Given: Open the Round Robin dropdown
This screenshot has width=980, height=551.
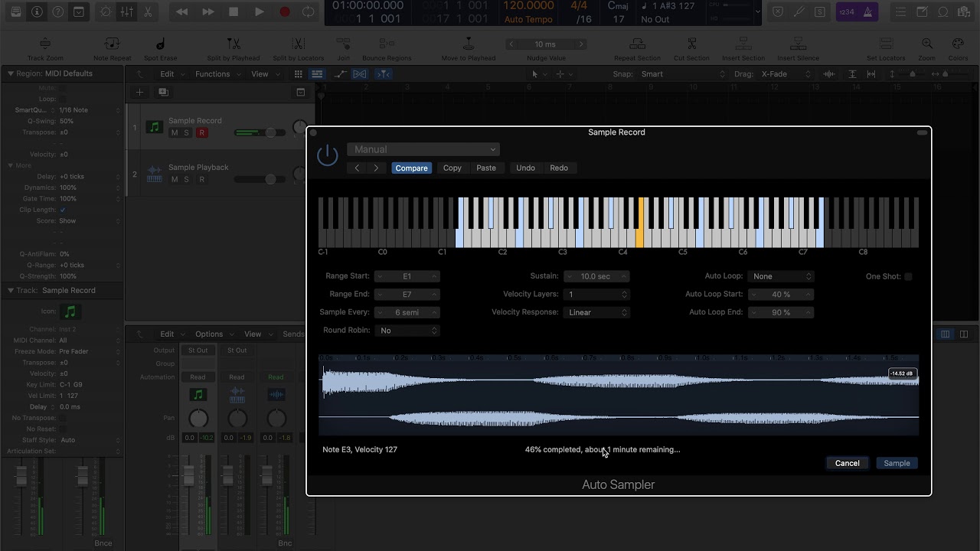Looking at the screenshot, I should tap(407, 331).
